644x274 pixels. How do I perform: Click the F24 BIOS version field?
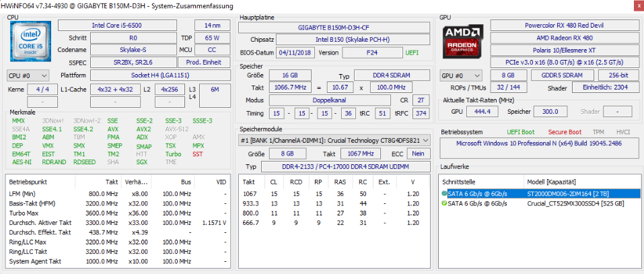[373, 53]
